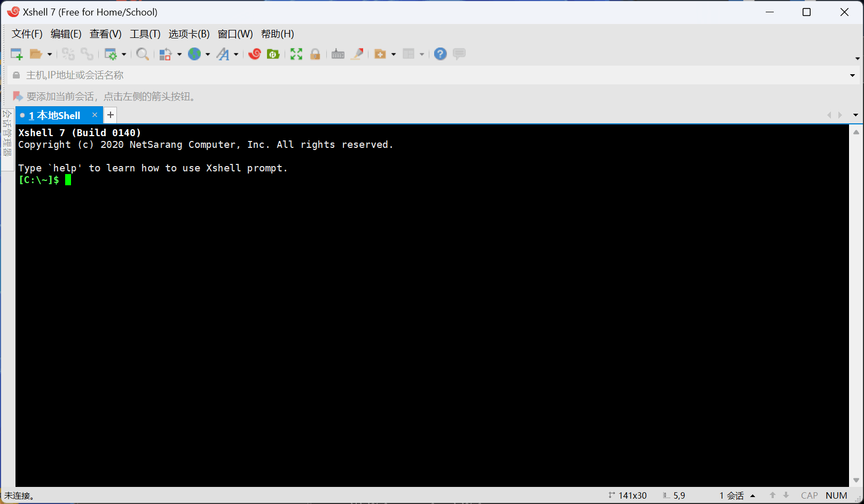The height and width of the screenshot is (504, 864).
Task: Open session properties with the gear window icon
Action: pos(111,54)
